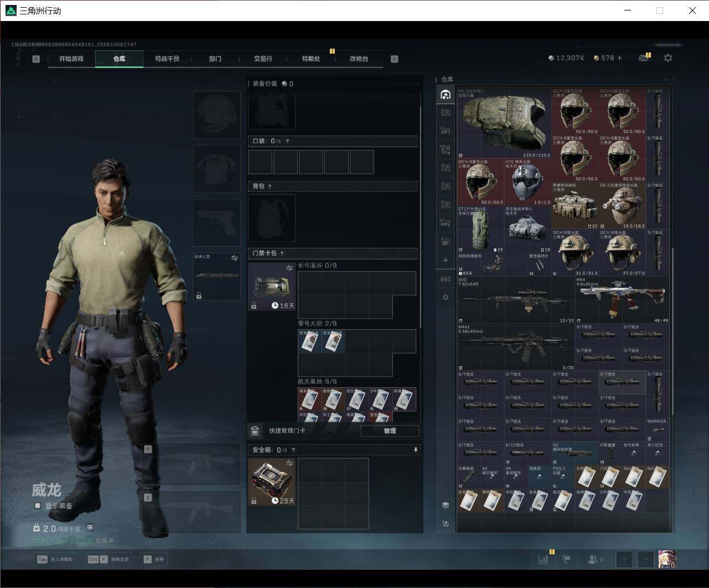The height and width of the screenshot is (588, 709).
Task: Select the GT1 hiking backpack item
Action: pos(480,230)
